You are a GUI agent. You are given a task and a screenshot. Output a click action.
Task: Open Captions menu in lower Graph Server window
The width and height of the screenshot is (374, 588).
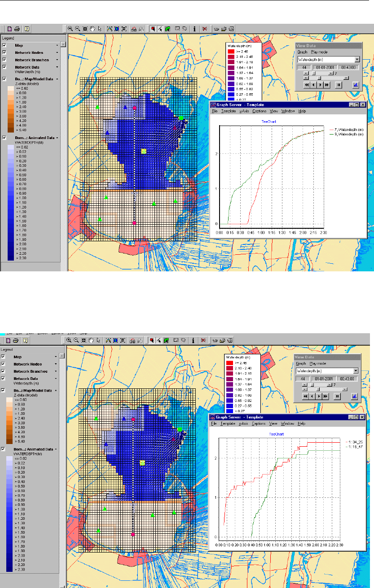click(259, 423)
